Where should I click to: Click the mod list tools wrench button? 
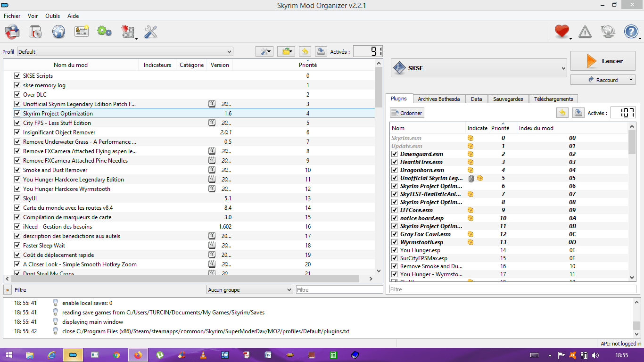[264, 51]
